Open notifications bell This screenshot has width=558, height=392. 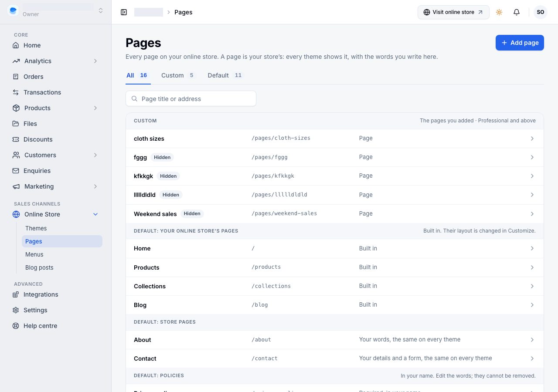click(517, 12)
